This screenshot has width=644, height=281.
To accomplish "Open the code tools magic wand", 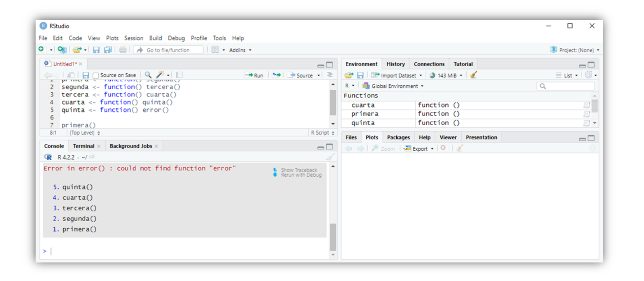I will [160, 75].
